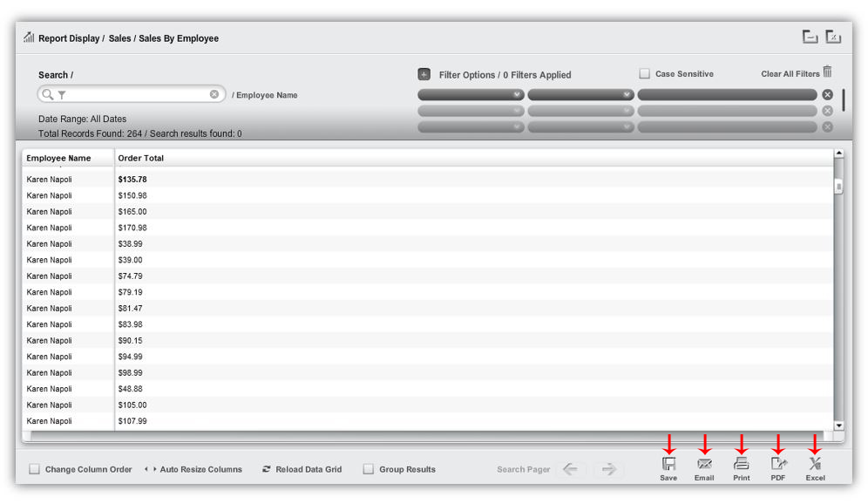Export the report to PDF
The image size is (868, 504).
point(778,465)
